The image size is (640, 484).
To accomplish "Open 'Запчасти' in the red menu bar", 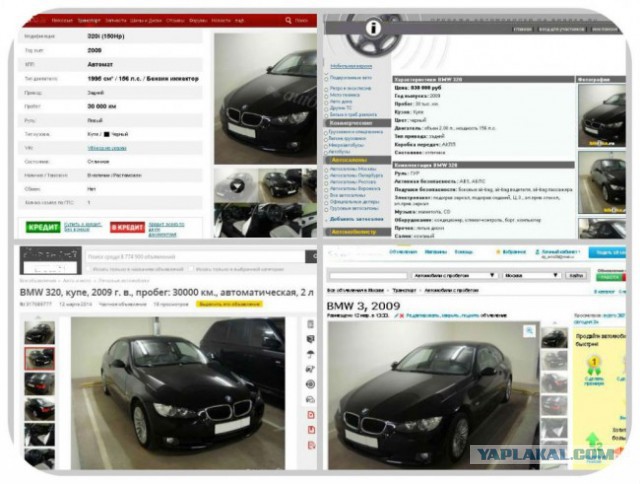I will pos(116,20).
